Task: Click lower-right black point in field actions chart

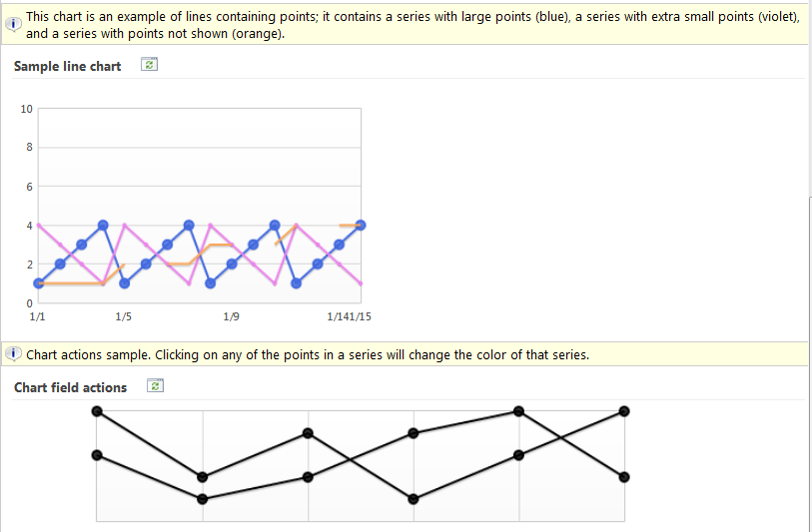Action: 624,477
